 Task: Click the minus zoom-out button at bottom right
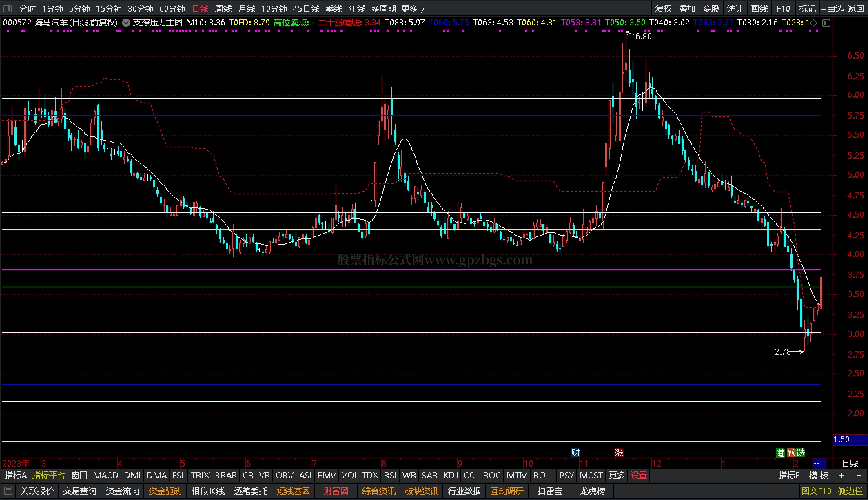pos(858,476)
